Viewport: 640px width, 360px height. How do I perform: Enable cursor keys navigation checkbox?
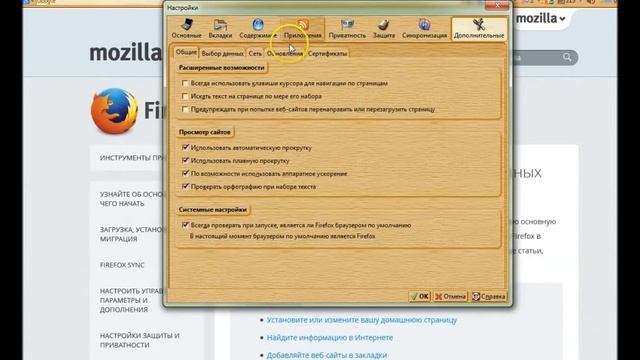point(185,83)
